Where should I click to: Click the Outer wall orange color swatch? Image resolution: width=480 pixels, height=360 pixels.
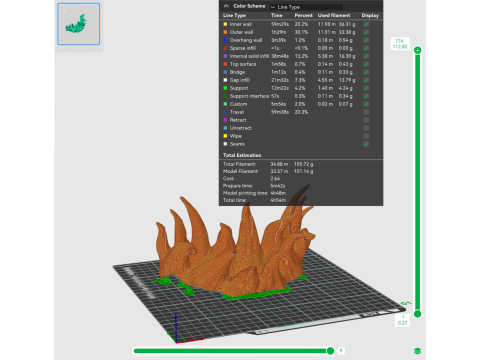tap(225, 32)
